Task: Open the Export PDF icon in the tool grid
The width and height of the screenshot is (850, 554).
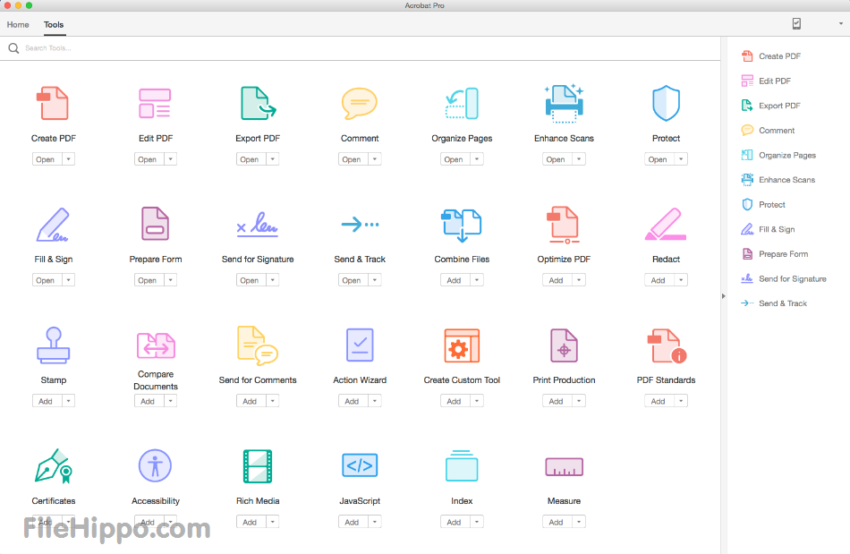Action: point(257,103)
